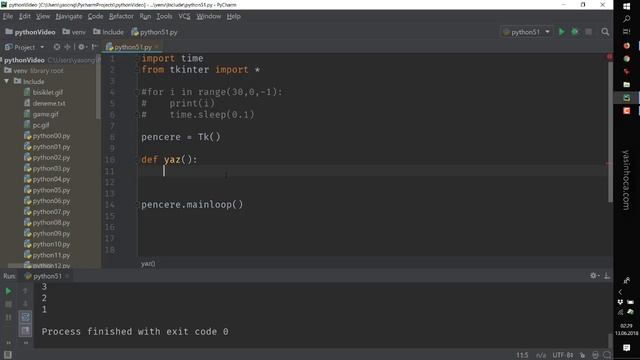This screenshot has height=360, width=640.
Task: Click the python51.py breadcrumb in navigation bar
Action: point(154,32)
